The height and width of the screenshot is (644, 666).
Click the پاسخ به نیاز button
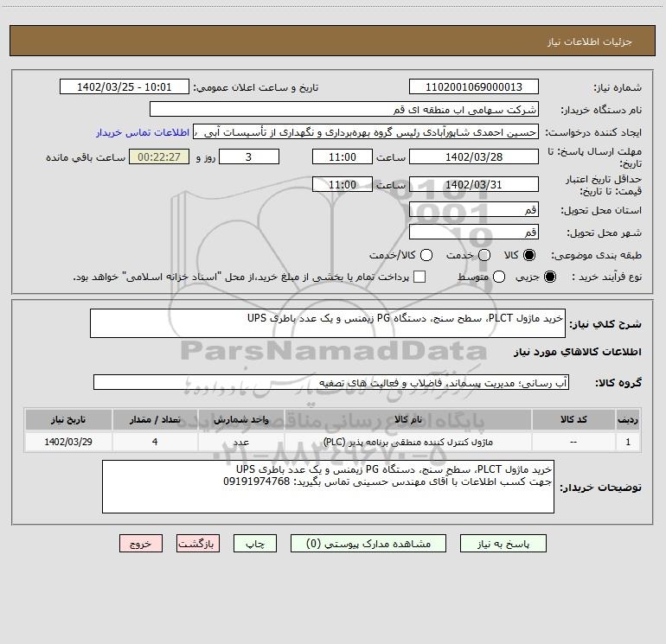503,544
